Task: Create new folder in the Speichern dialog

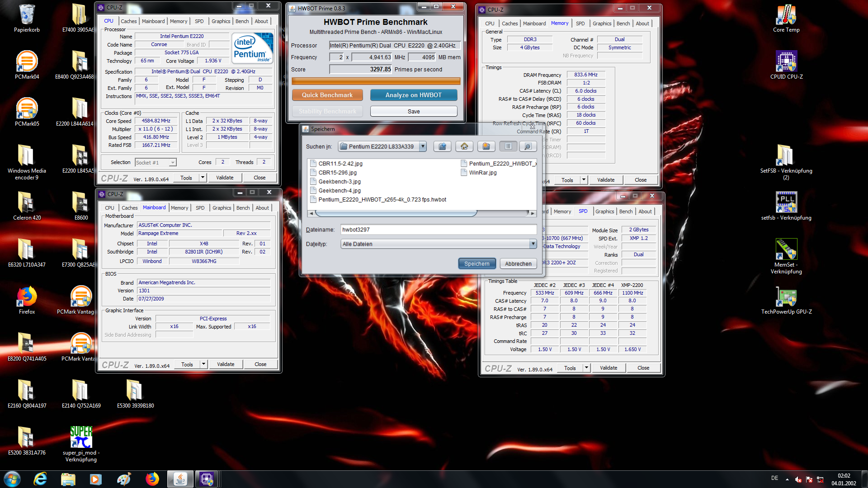Action: [x=486, y=146]
